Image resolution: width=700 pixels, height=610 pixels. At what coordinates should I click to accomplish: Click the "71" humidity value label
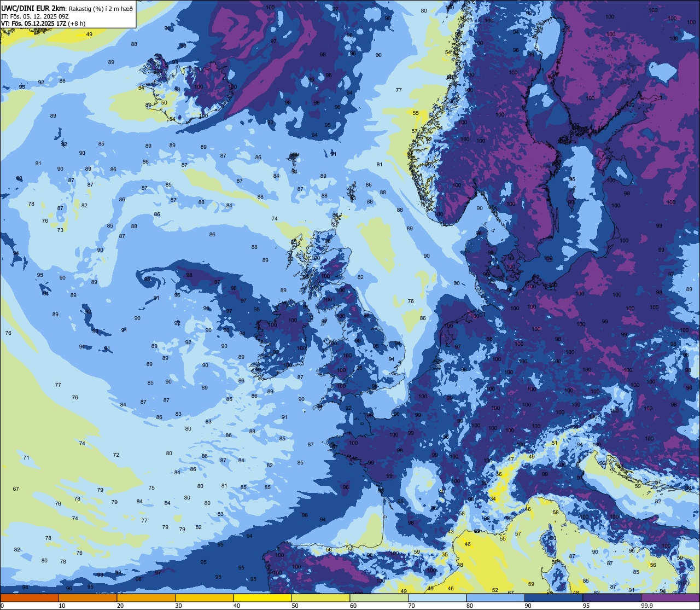coord(26,457)
